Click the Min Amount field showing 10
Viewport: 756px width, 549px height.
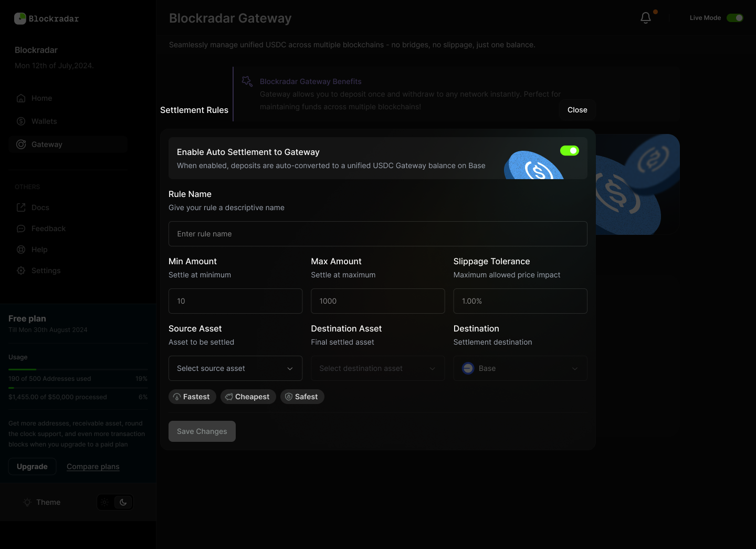[x=235, y=301]
